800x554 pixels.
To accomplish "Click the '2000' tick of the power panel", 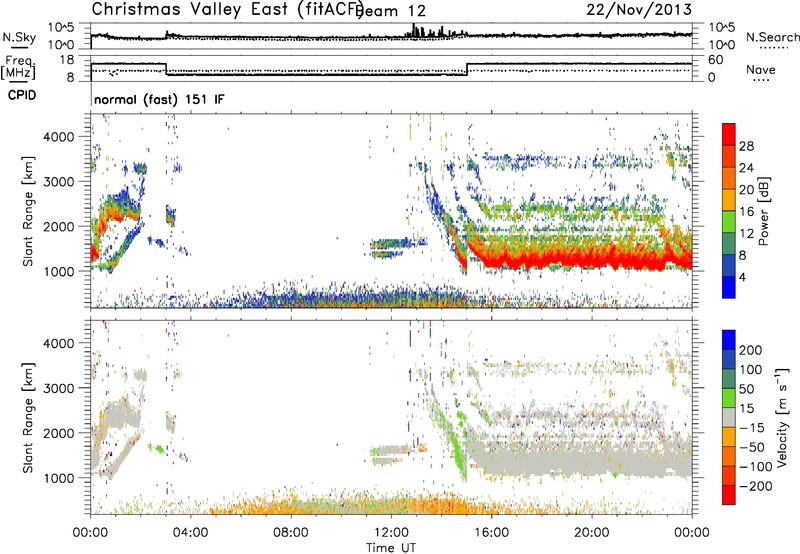I will (x=58, y=226).
